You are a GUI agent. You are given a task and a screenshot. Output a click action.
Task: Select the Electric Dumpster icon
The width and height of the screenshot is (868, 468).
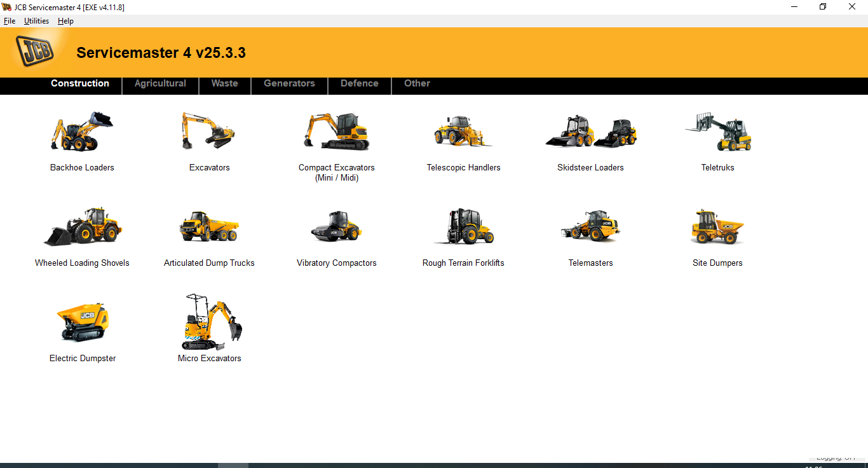tap(83, 322)
